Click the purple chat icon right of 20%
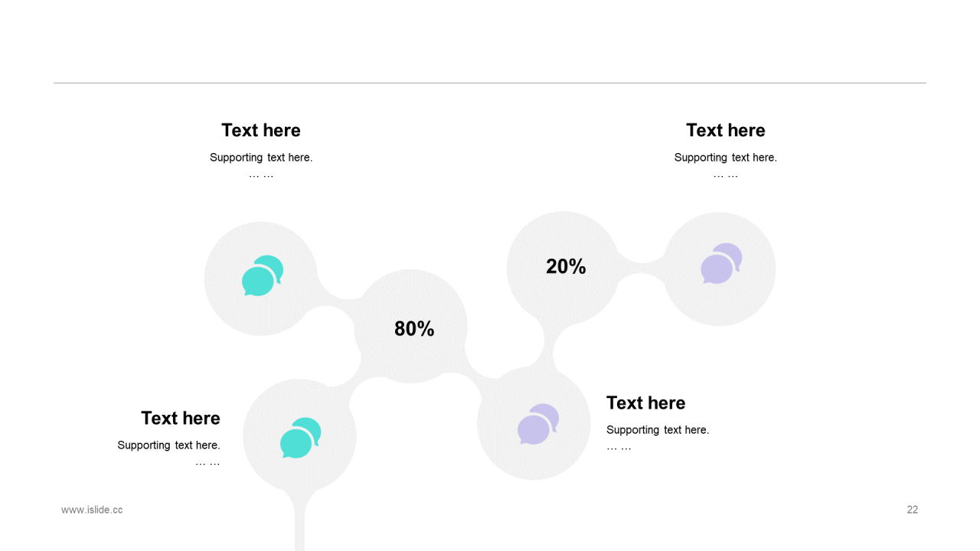Viewport: 980px width, 551px height. pos(721,264)
